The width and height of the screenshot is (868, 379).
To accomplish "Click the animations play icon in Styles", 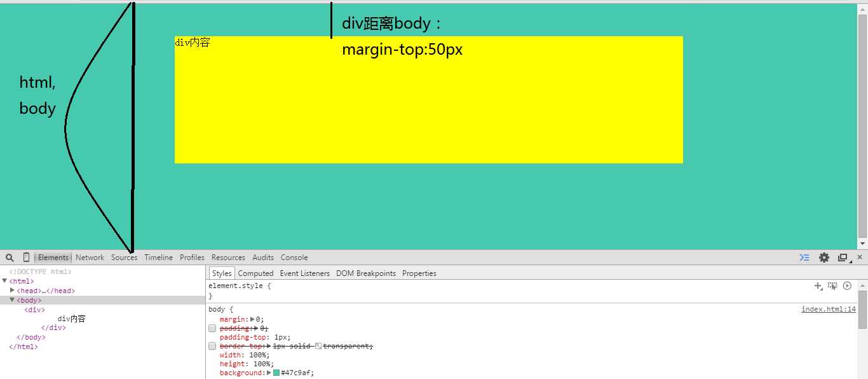I will pyautogui.click(x=847, y=286).
